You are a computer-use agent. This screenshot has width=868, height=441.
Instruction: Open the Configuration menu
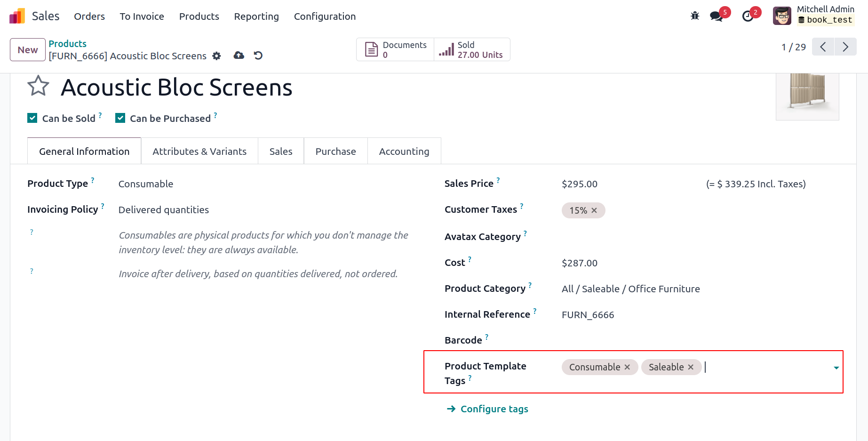325,16
